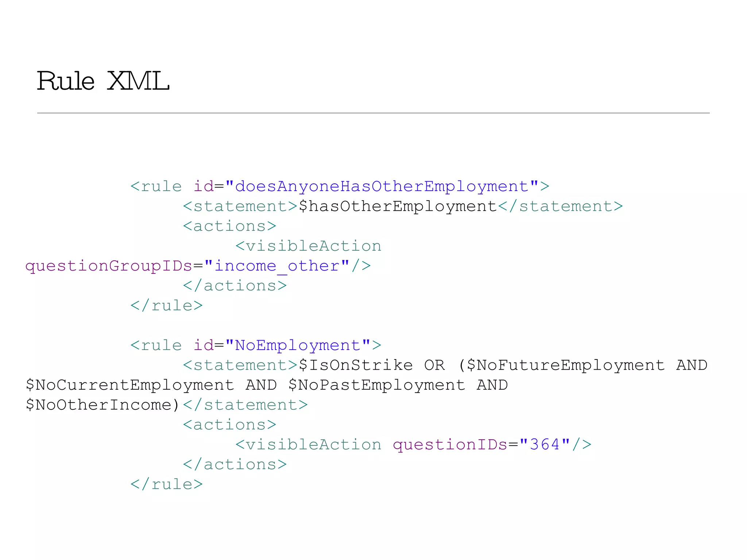Click the $hasOtherEmployment statement text

tap(398, 206)
